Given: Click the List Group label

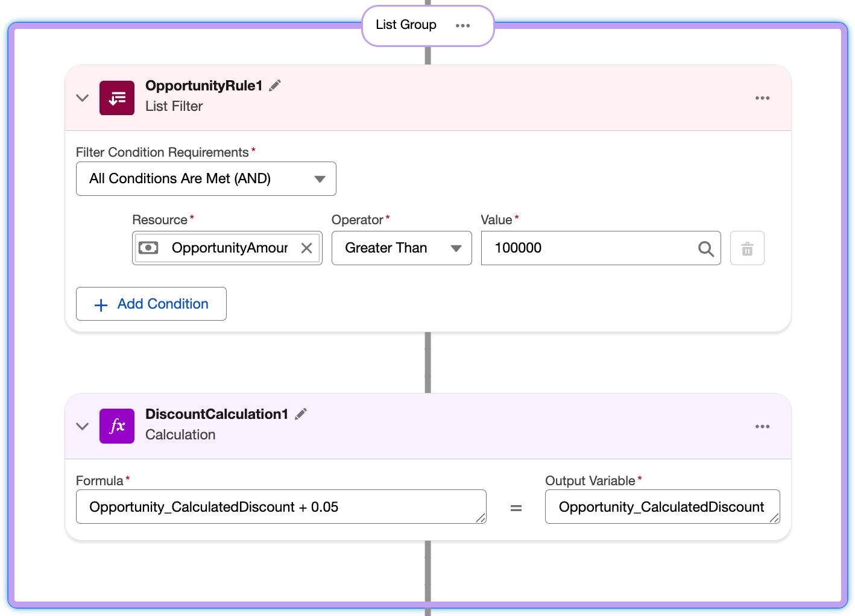Looking at the screenshot, I should (x=406, y=25).
